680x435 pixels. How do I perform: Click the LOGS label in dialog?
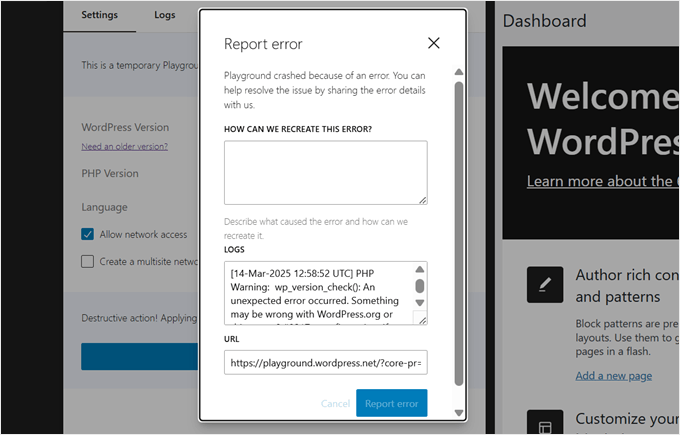(x=234, y=249)
